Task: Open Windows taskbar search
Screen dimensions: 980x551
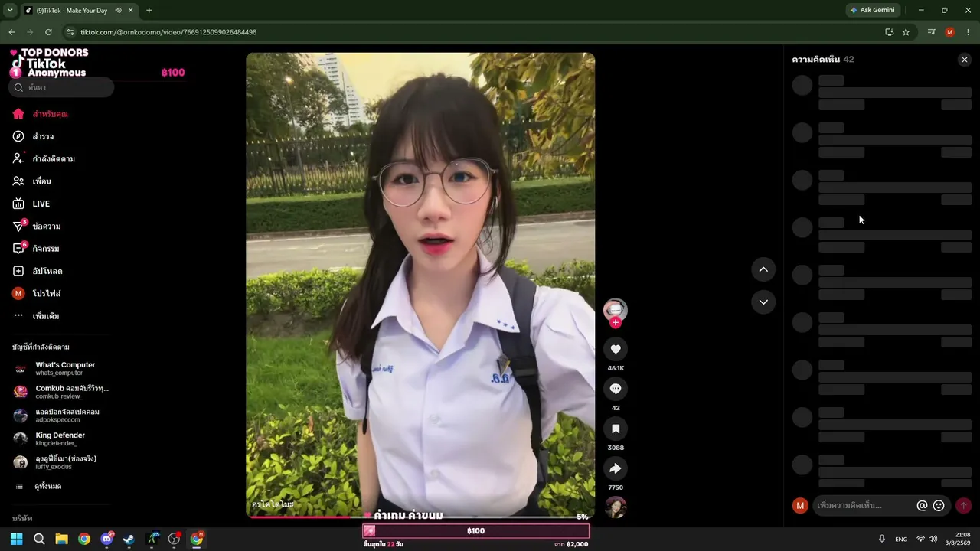Action: pyautogui.click(x=39, y=539)
